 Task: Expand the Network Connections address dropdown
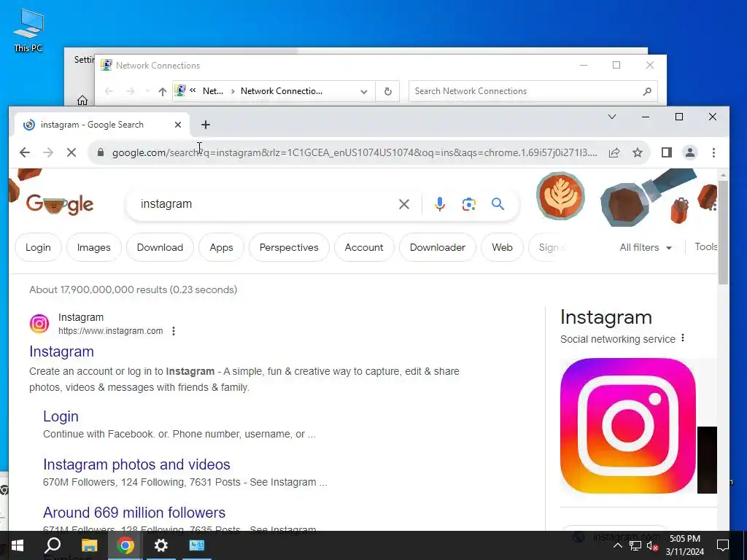pyautogui.click(x=364, y=91)
